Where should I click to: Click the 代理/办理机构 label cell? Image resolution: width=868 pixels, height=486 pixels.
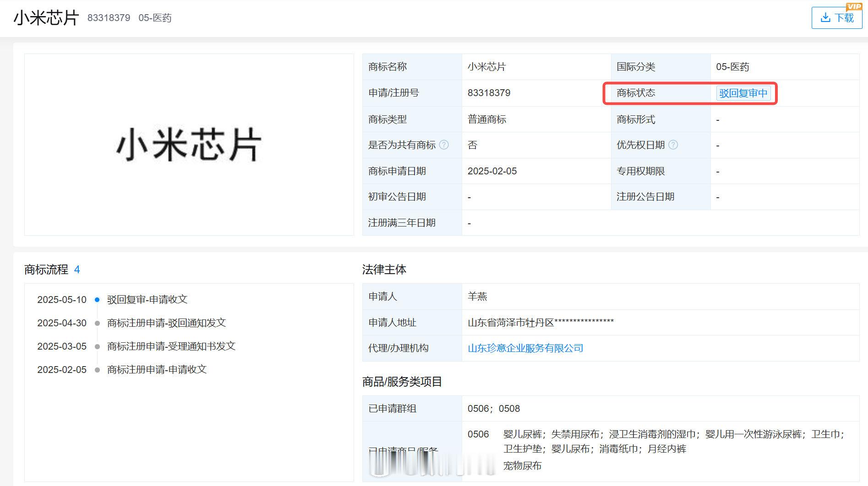click(x=412, y=348)
